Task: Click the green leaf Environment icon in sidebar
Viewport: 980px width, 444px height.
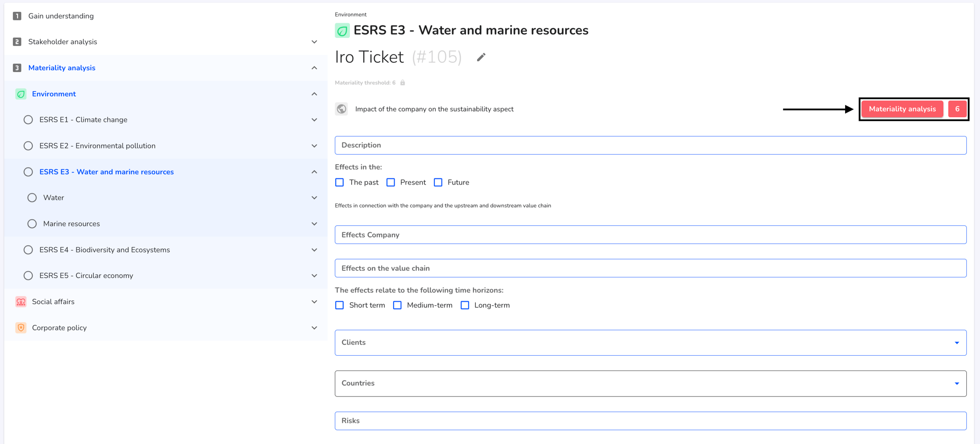Action: point(21,94)
